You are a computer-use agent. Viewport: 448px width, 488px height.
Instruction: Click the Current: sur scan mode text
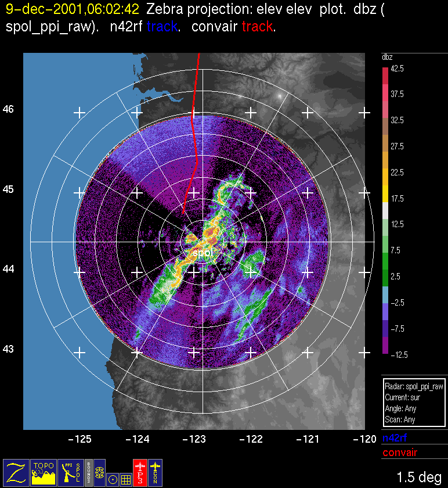(402, 397)
